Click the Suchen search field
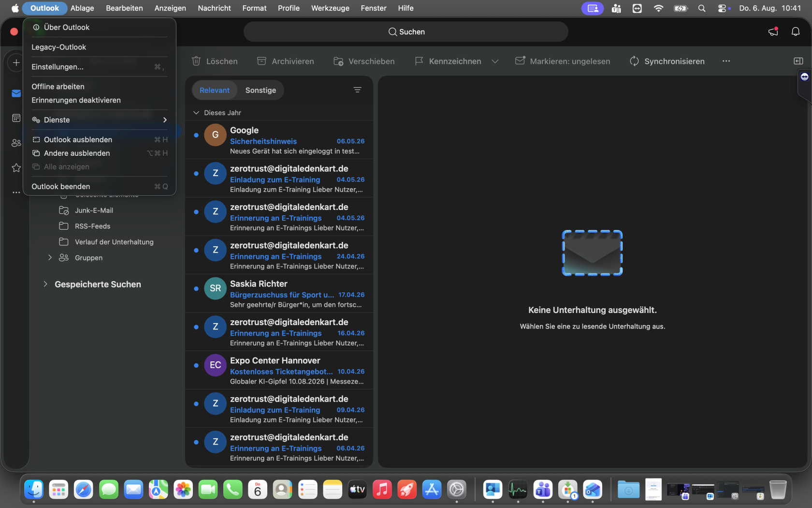Viewport: 812px width, 508px height. (x=406, y=31)
